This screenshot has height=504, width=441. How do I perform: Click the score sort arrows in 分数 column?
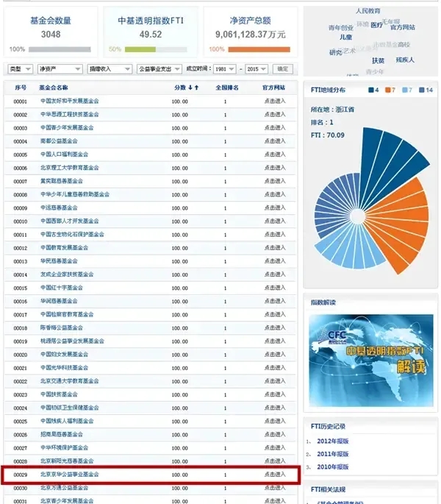coord(195,88)
